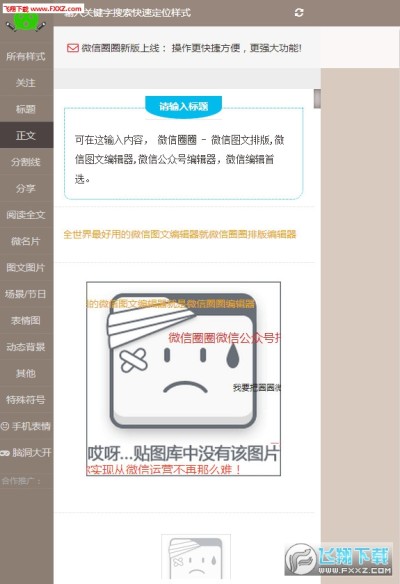400x584 pixels.
Task: Click the style list scrollbar handle
Action: coord(317,99)
